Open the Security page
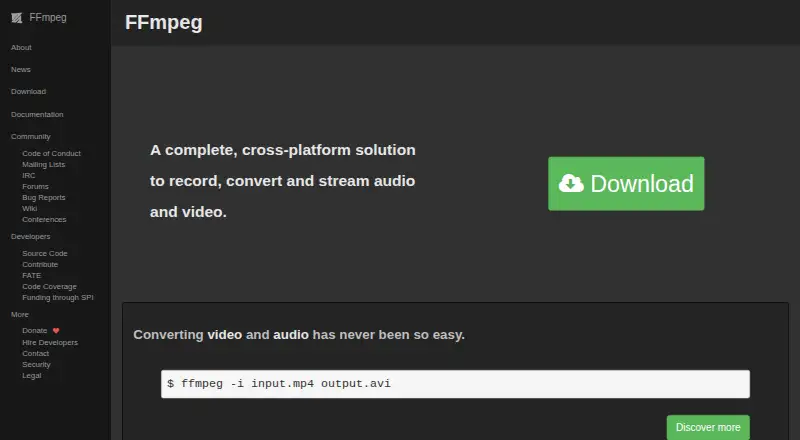 (x=36, y=364)
